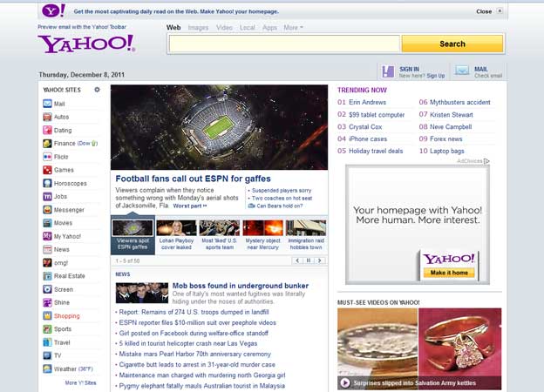Open the AdChoices disclosure arrow

pyautogui.click(x=486, y=161)
